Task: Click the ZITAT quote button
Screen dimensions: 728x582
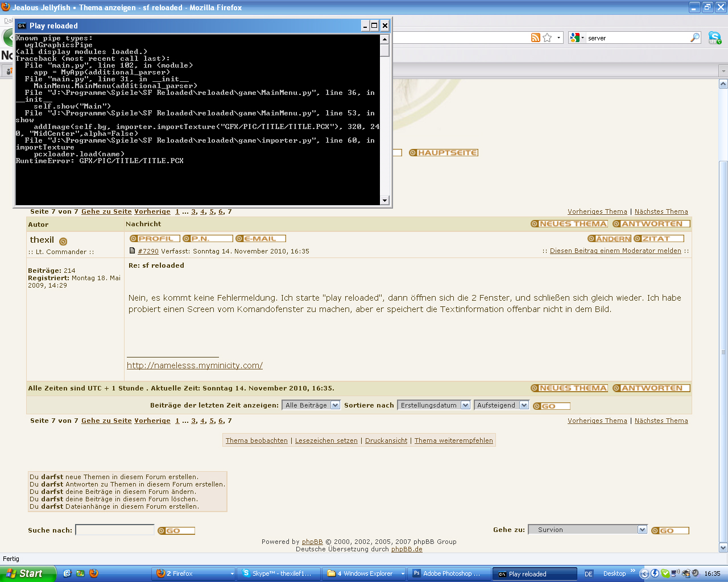Action: (x=659, y=239)
